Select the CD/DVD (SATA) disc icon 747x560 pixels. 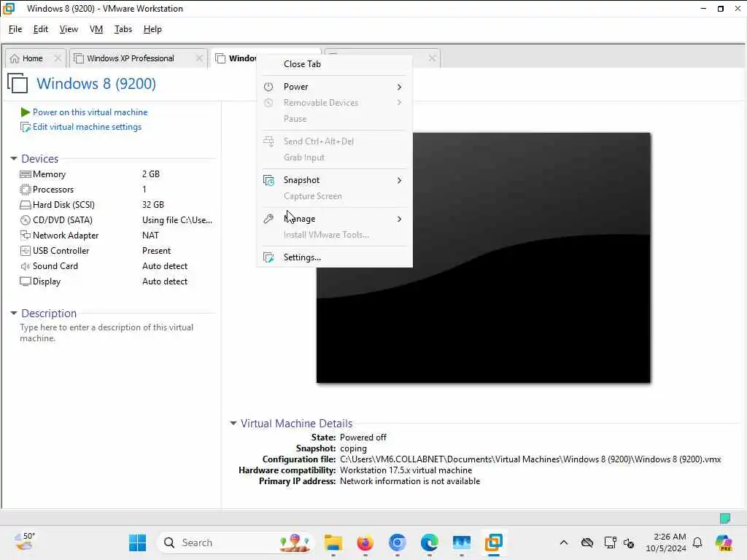click(x=26, y=220)
